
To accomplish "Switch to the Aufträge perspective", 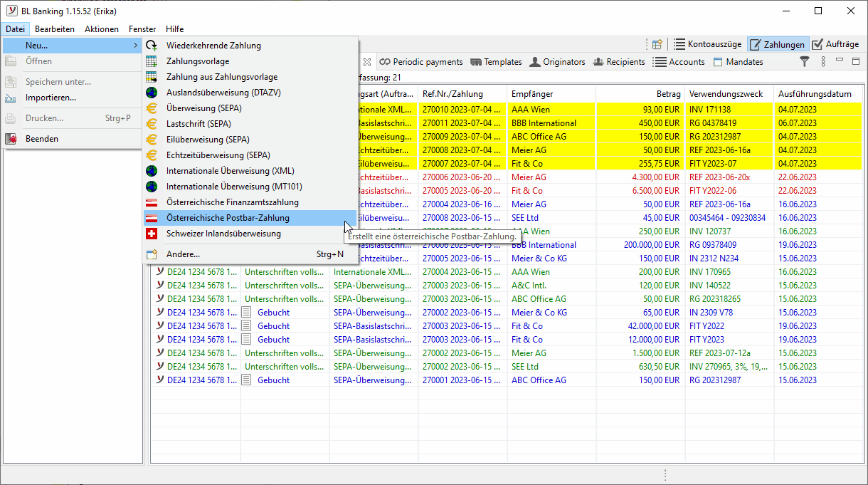I will click(835, 44).
